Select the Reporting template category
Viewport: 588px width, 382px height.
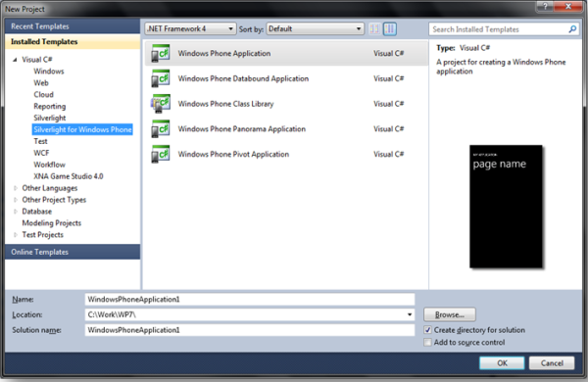point(50,106)
